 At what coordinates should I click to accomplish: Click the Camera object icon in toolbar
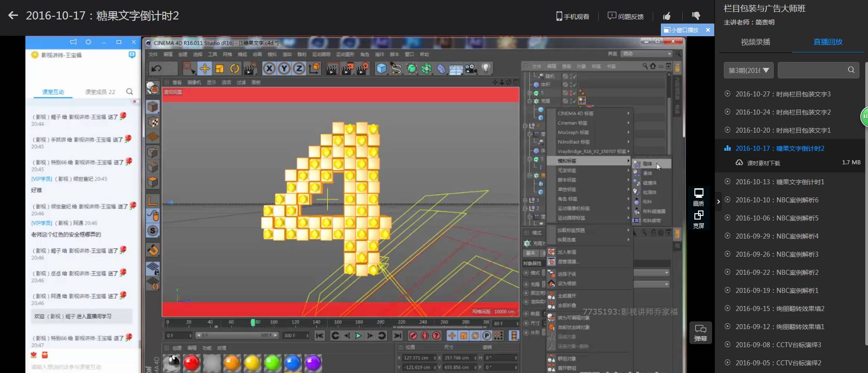pos(471,69)
